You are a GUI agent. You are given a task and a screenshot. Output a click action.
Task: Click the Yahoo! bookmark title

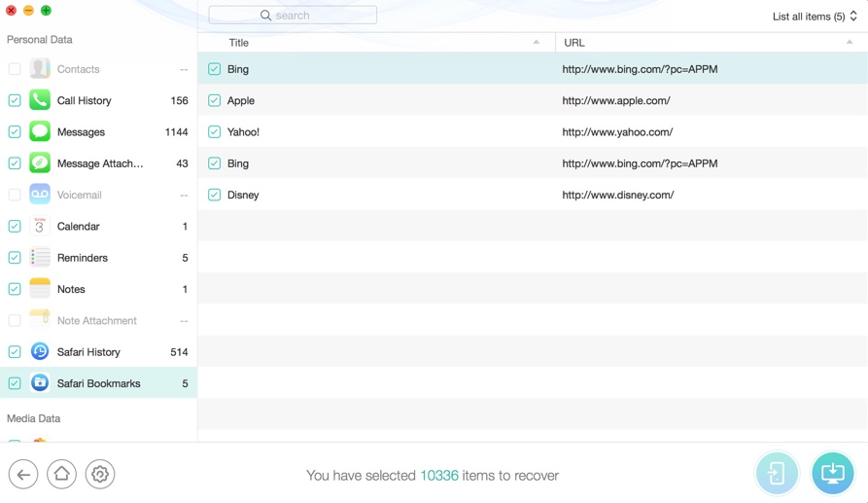243,132
